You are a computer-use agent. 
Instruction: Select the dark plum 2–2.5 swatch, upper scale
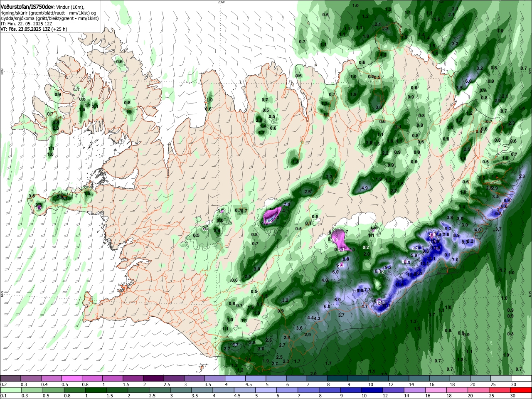point(153,379)
